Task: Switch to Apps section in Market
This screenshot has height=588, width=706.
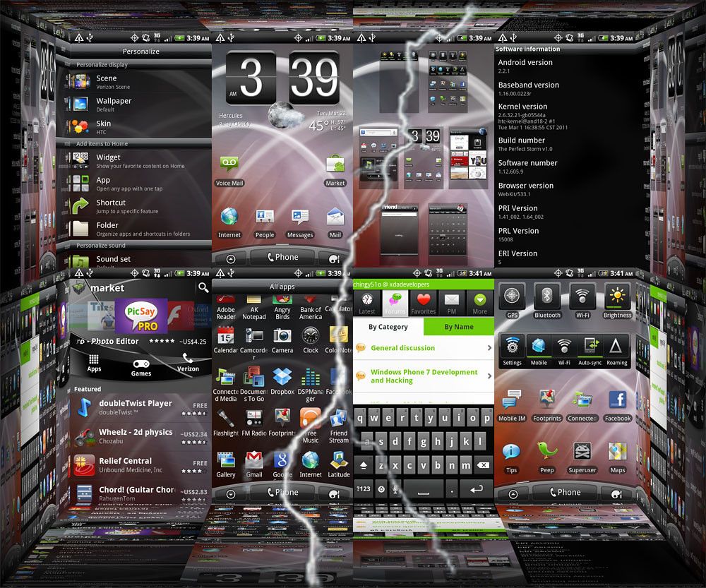Action: [x=94, y=363]
